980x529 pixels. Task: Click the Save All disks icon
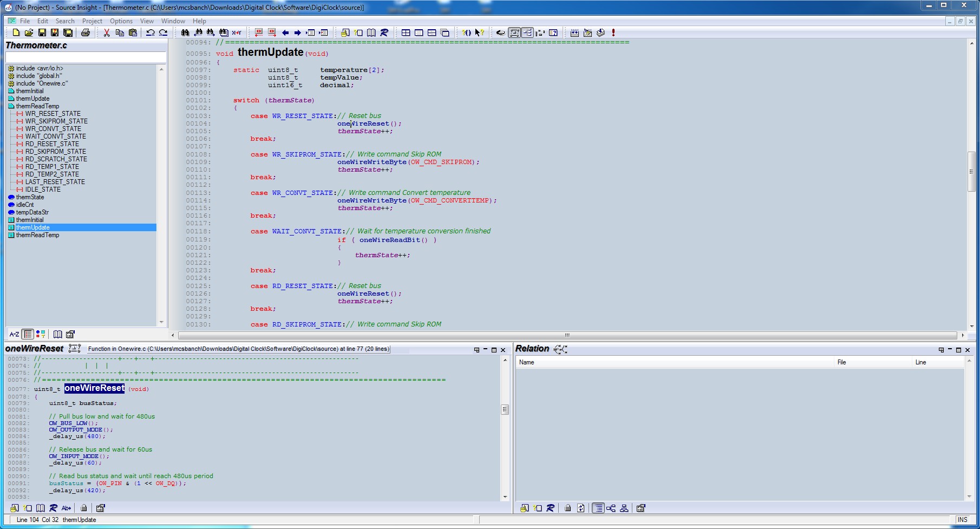click(x=68, y=32)
